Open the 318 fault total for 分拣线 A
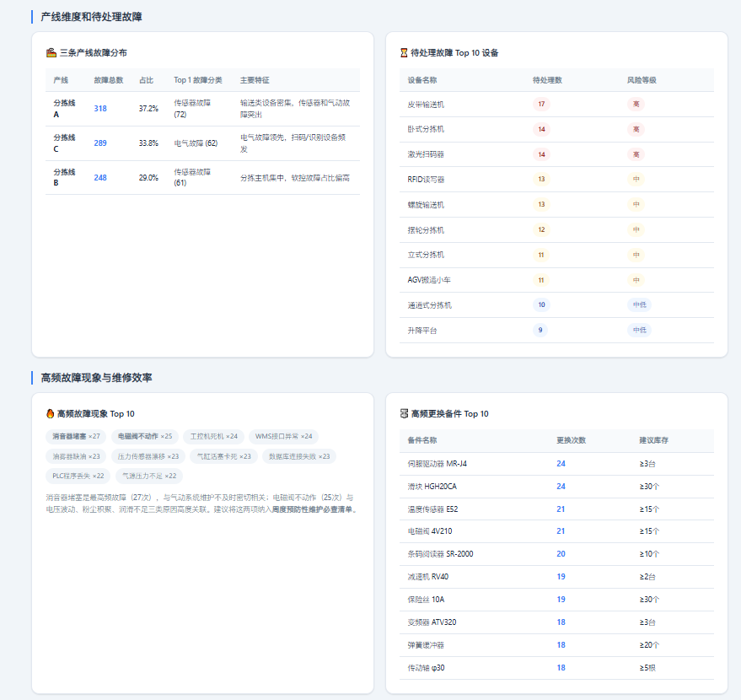 (x=100, y=109)
